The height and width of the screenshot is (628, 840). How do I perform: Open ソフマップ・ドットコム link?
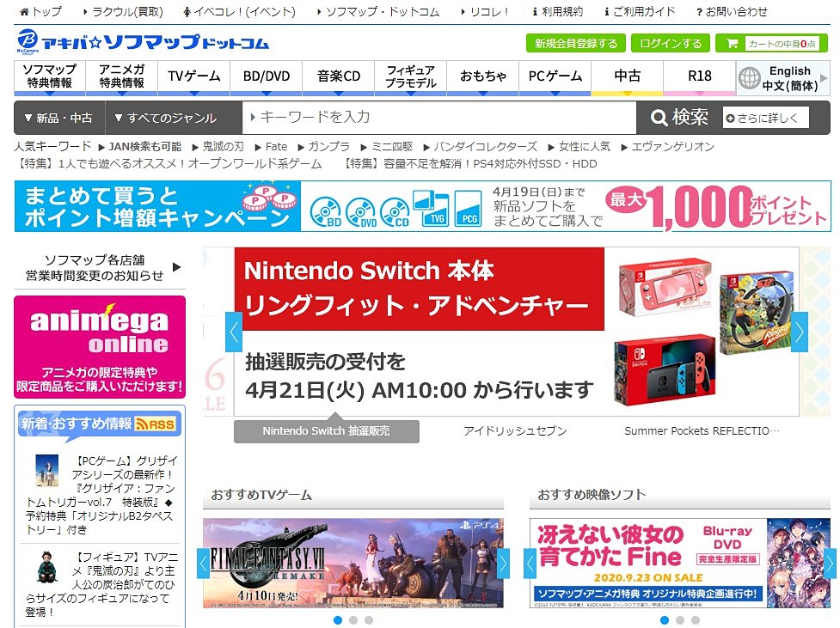[x=378, y=11]
